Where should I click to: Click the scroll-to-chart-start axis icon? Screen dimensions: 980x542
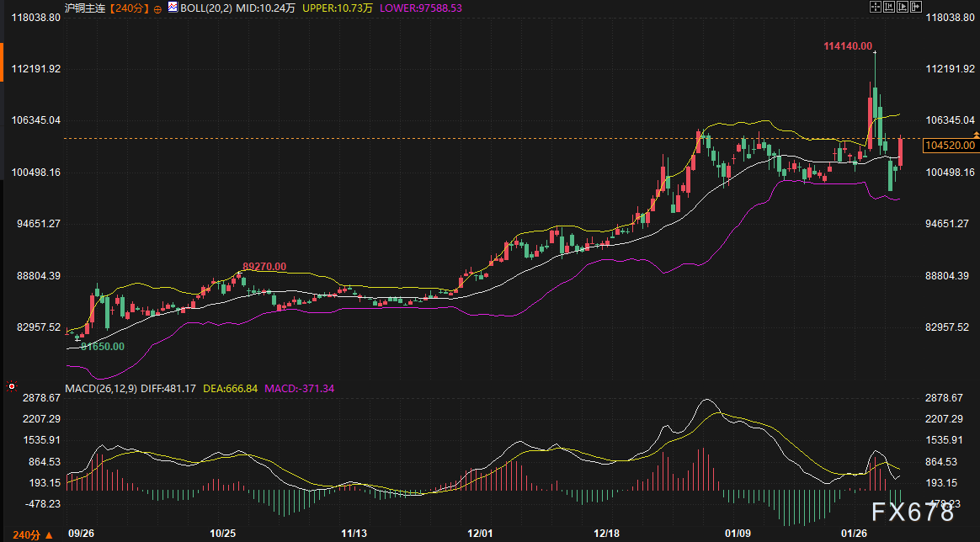click(888, 7)
